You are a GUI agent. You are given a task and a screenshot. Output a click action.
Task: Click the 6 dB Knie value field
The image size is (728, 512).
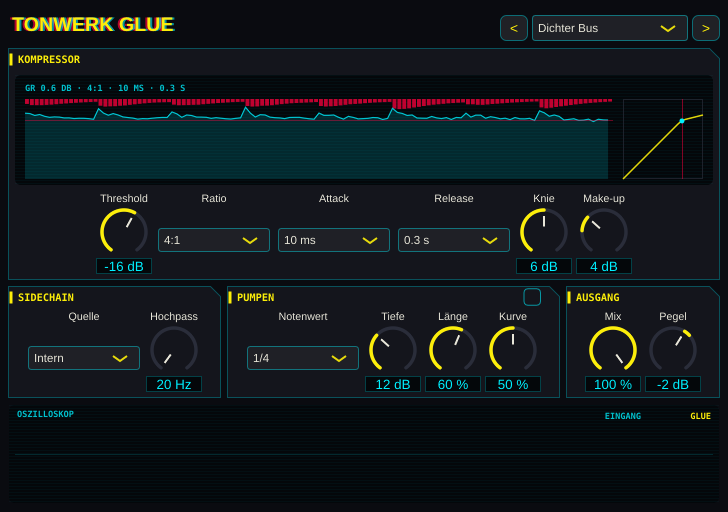click(544, 266)
